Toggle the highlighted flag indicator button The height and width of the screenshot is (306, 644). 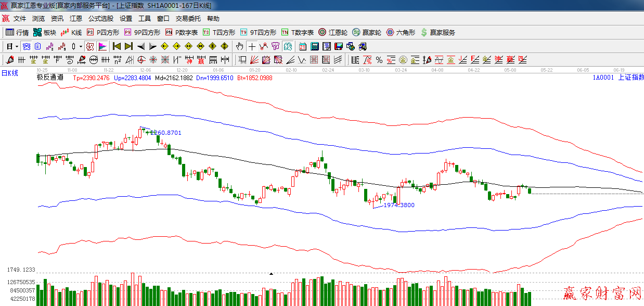102,46
